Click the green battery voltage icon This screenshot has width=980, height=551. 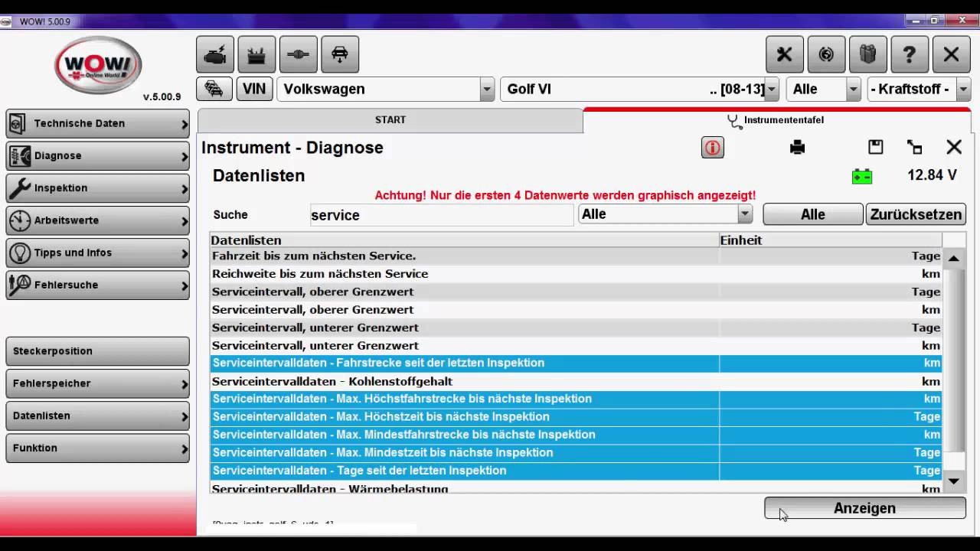pyautogui.click(x=862, y=177)
